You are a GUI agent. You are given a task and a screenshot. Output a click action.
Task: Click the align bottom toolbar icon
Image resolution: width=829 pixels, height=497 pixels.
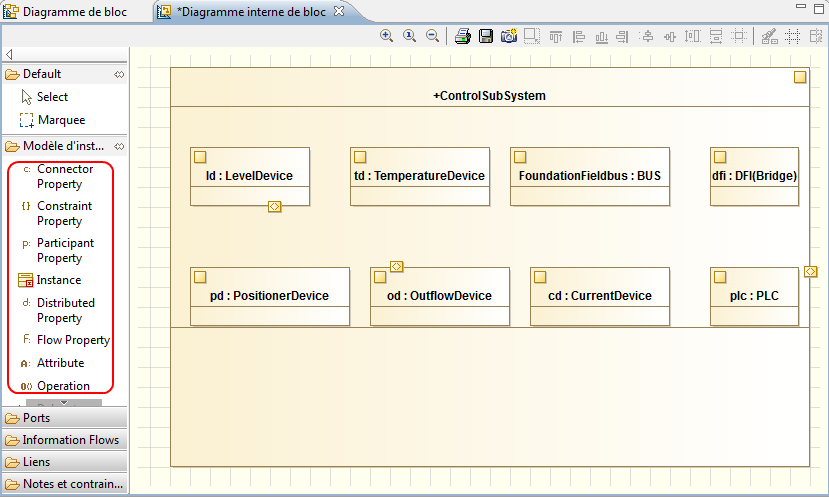(x=602, y=36)
